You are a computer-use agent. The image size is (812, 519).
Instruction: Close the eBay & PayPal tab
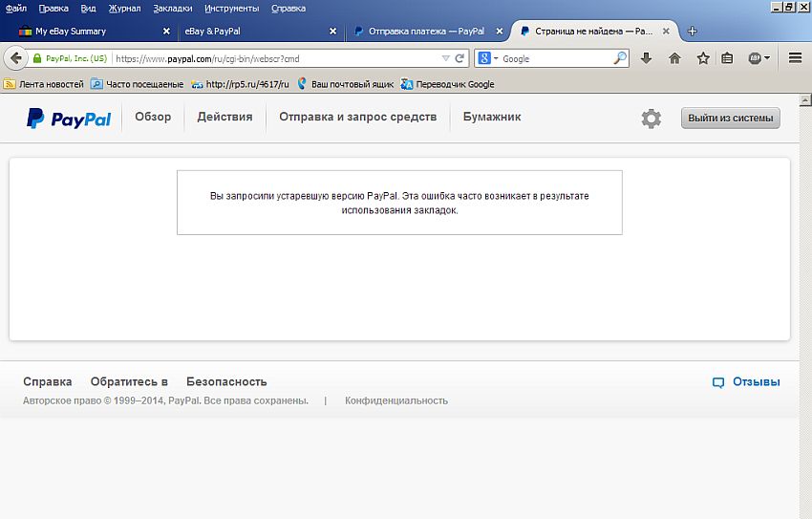pyautogui.click(x=332, y=31)
